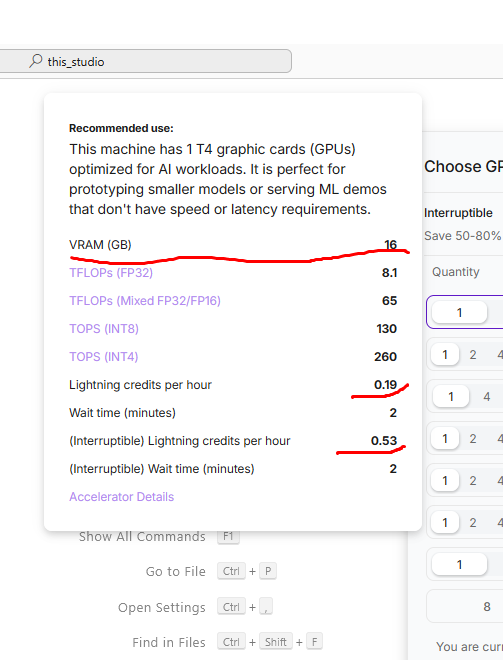
Task: Open the TFLOPs (Mixed FP32/FP16) link
Action: (145, 301)
